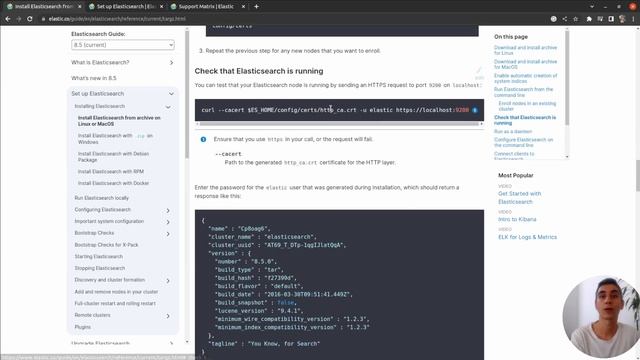Open the browser profile avatar

622,19
